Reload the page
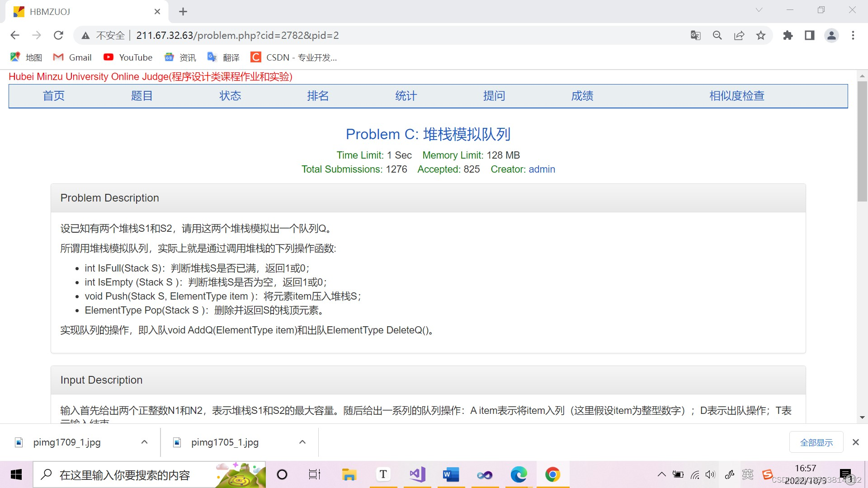 pyautogui.click(x=58, y=35)
